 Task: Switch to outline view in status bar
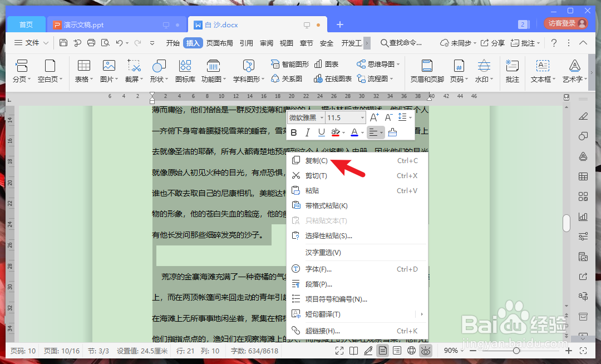pos(397,351)
